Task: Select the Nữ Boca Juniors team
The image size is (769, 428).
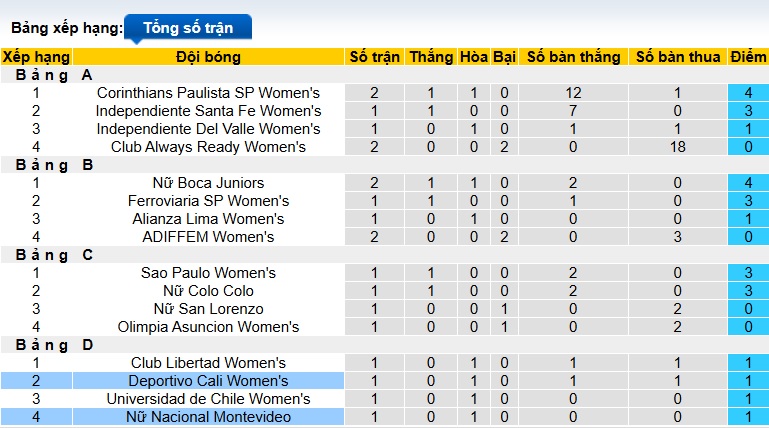Action: 208,183
